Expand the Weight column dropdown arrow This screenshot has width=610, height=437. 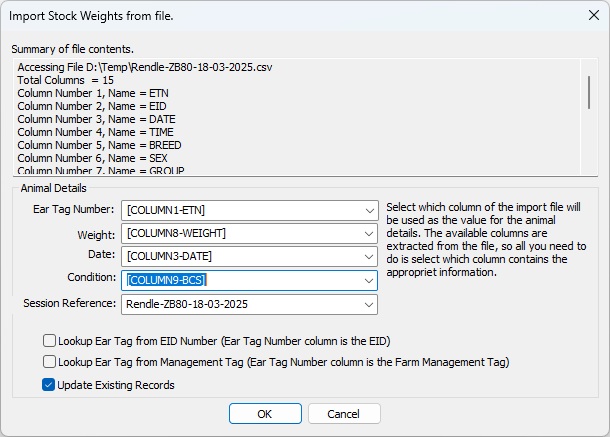pyautogui.click(x=369, y=233)
